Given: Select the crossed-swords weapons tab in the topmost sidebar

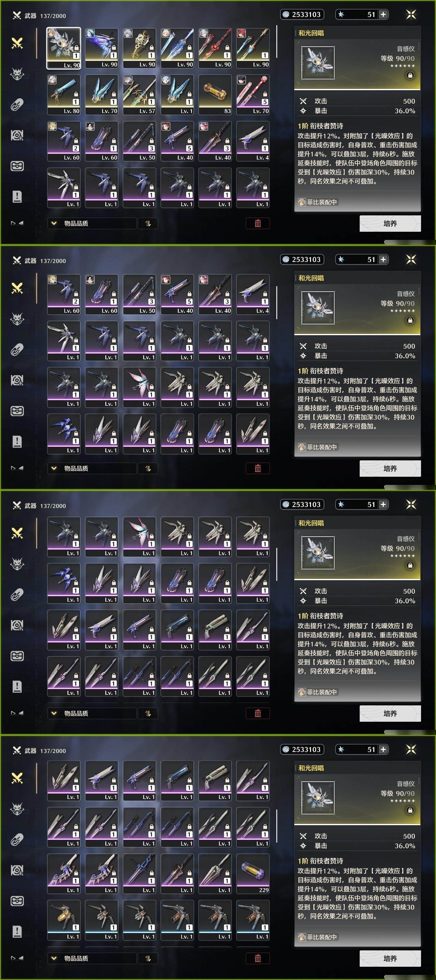Looking at the screenshot, I should 17,43.
